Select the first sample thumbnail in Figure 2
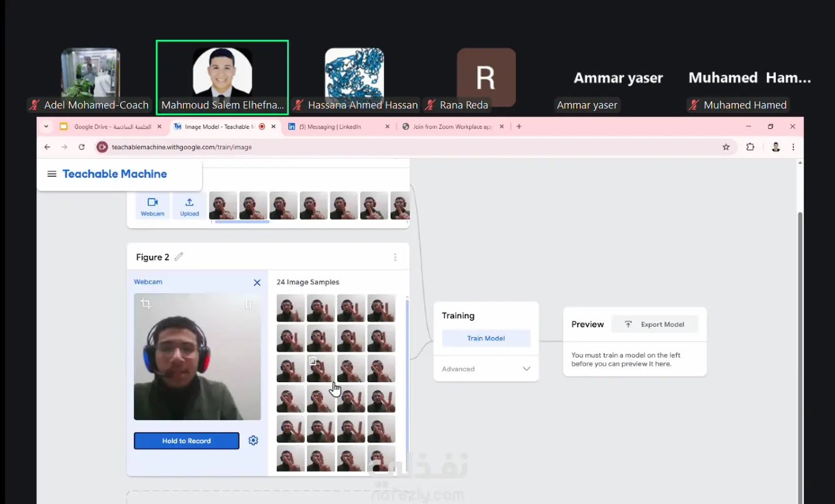835x504 pixels. pyautogui.click(x=290, y=308)
